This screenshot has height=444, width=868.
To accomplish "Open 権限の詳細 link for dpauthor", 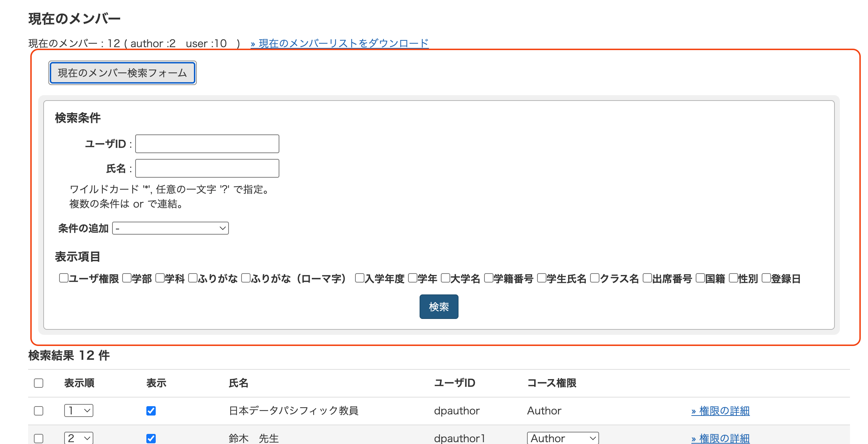I will point(720,411).
